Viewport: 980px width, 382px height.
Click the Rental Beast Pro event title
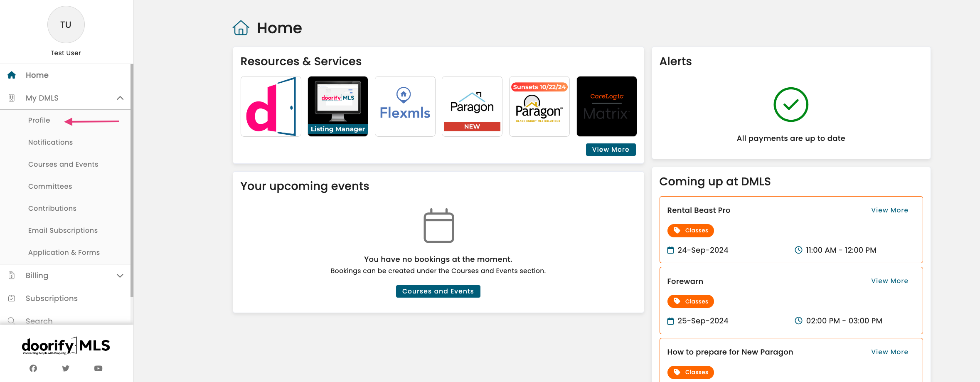[699, 210]
